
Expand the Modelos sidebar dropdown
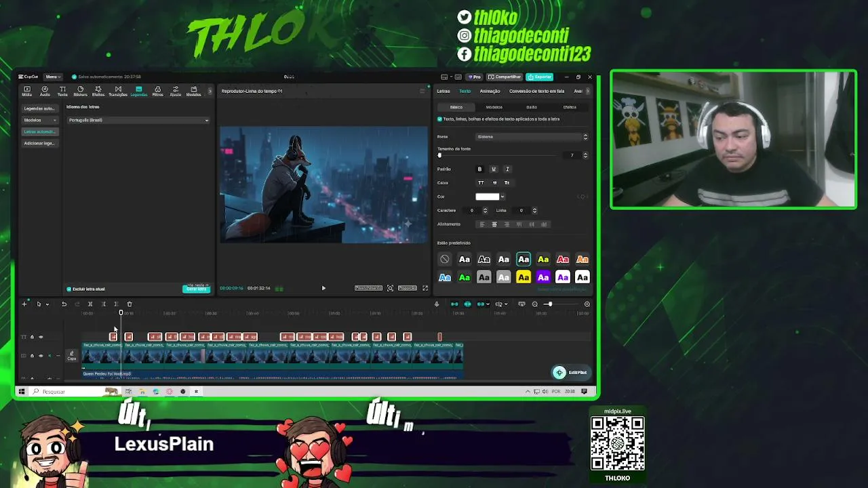tap(40, 120)
